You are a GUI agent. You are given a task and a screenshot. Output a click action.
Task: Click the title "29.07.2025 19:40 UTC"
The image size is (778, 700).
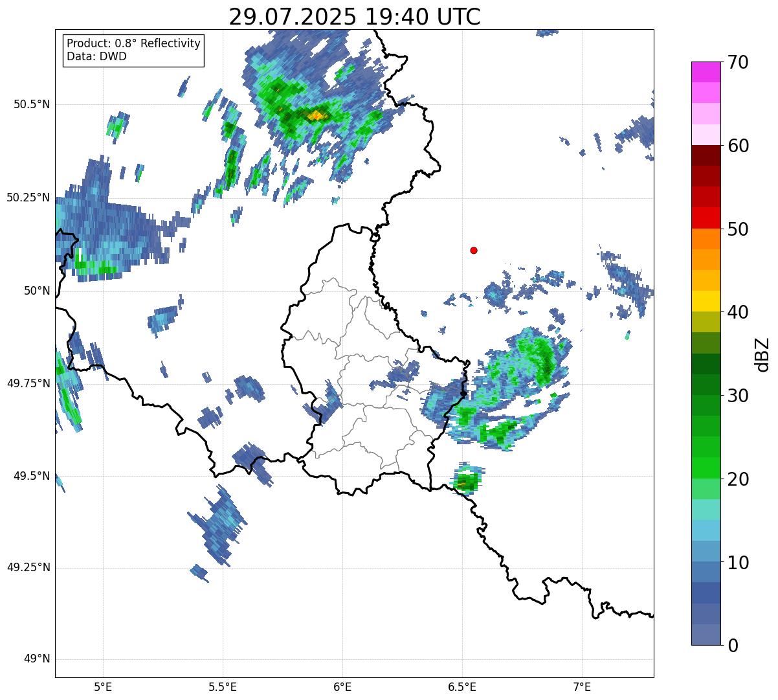pos(355,17)
